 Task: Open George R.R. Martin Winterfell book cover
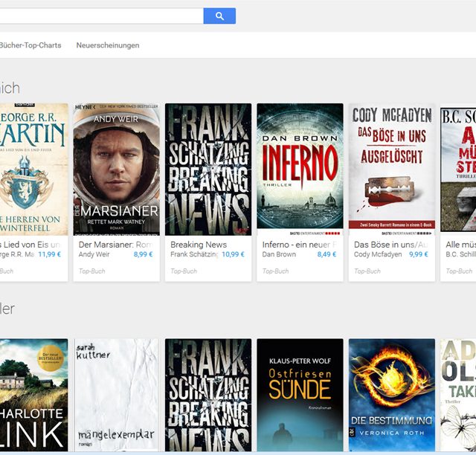click(34, 170)
